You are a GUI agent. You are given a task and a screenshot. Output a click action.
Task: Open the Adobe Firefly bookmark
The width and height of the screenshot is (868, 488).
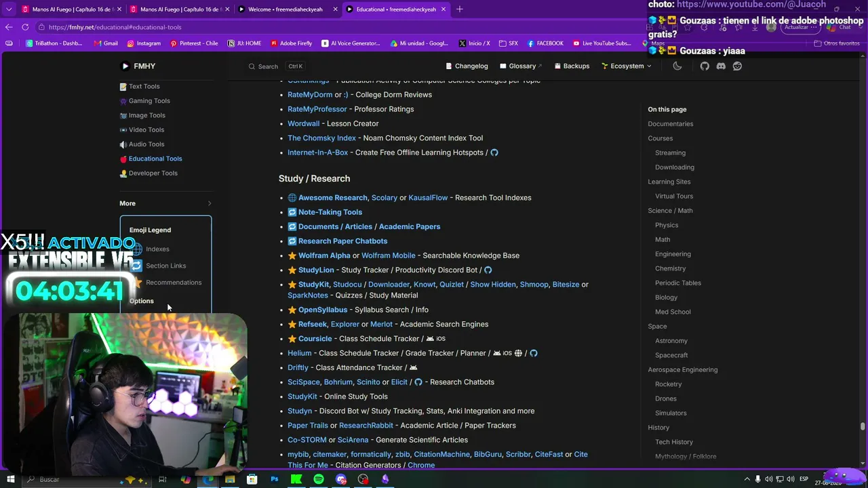(291, 43)
